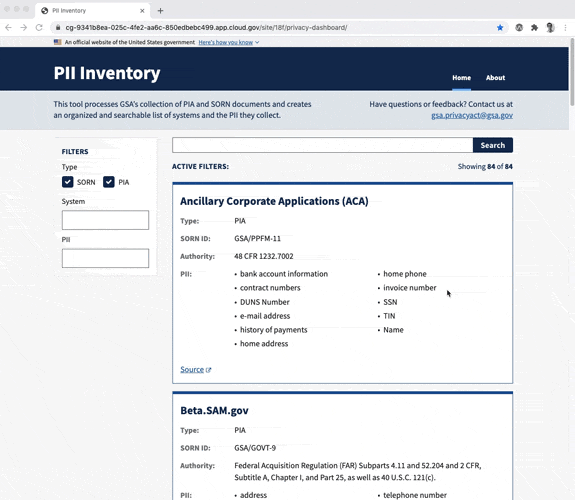Click the "SSN" PII item
Image resolution: width=575 pixels, height=500 pixels.
tap(390, 302)
